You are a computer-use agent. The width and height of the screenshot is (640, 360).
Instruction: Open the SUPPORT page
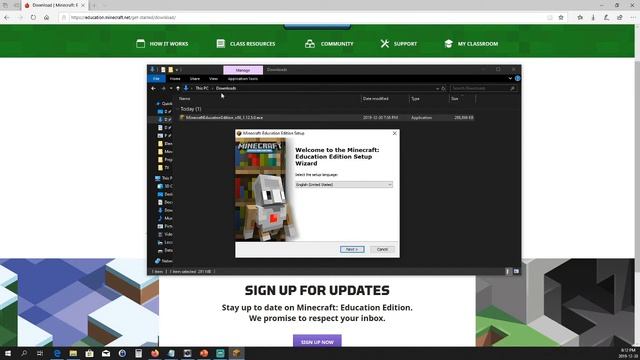pyautogui.click(x=405, y=44)
